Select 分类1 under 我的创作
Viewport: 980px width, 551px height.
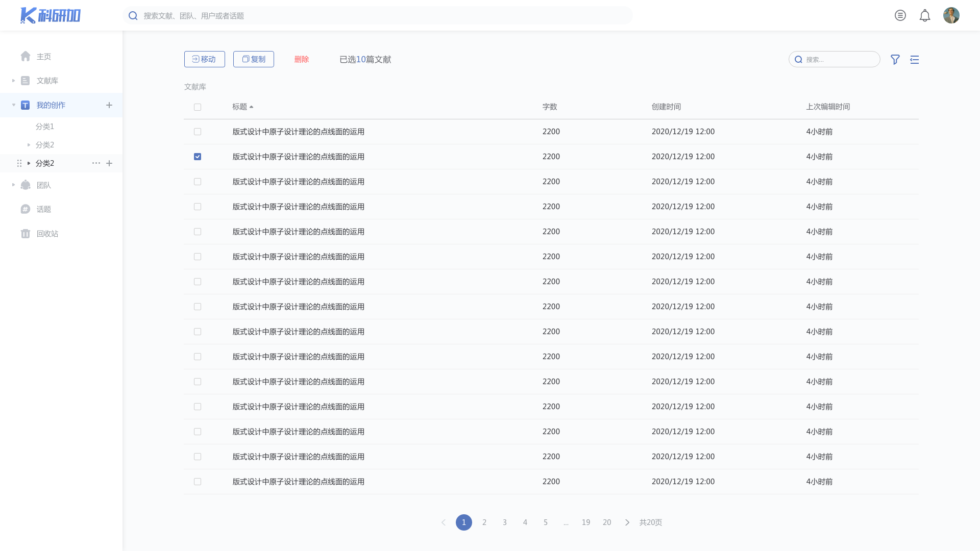point(45,127)
